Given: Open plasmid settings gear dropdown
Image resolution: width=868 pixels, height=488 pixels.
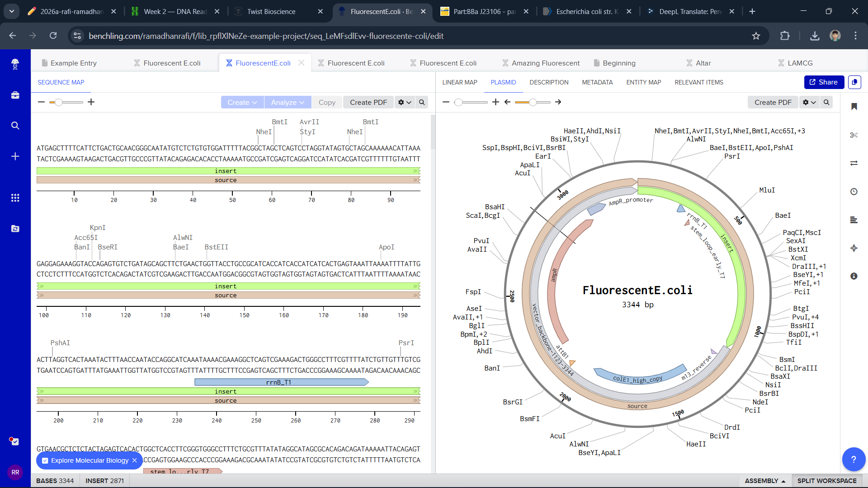Looking at the screenshot, I should pyautogui.click(x=809, y=103).
